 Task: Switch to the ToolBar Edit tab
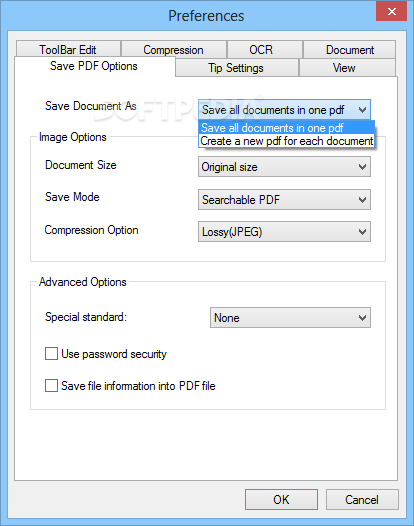68,49
